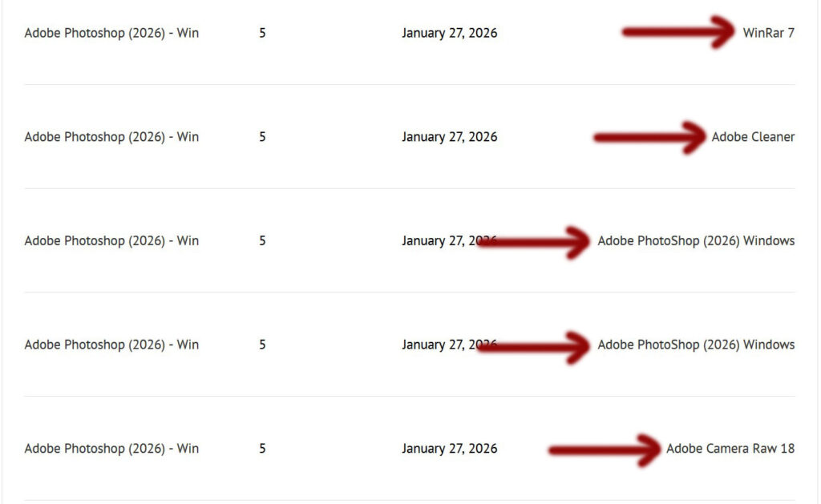Click the January 27, 2026 date in WinRar 7 row
The width and height of the screenshot is (821, 504).
pyautogui.click(x=449, y=33)
